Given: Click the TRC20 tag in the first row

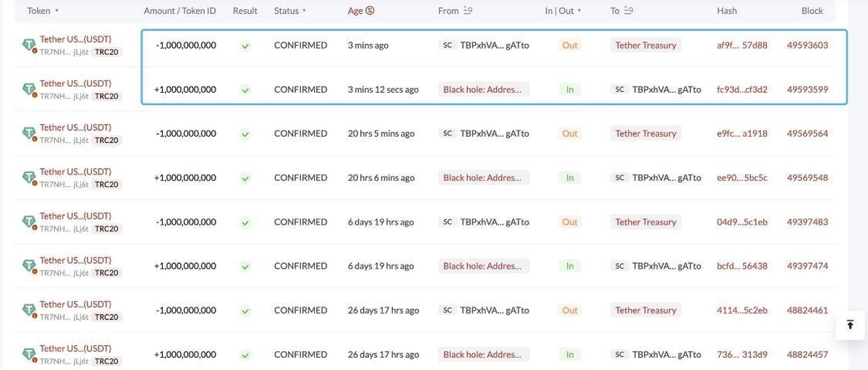Looking at the screenshot, I should pos(106,52).
